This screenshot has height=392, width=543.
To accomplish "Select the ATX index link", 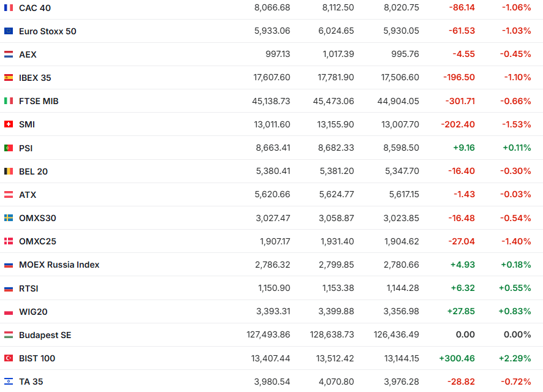I will point(28,195).
